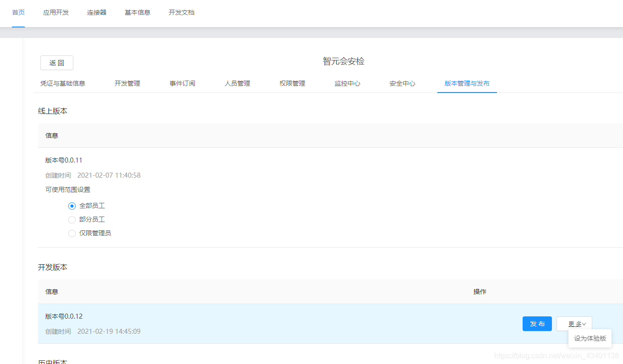Click the blue 发布 button
Image resolution: width=623 pixels, height=364 pixels.
[537, 324]
